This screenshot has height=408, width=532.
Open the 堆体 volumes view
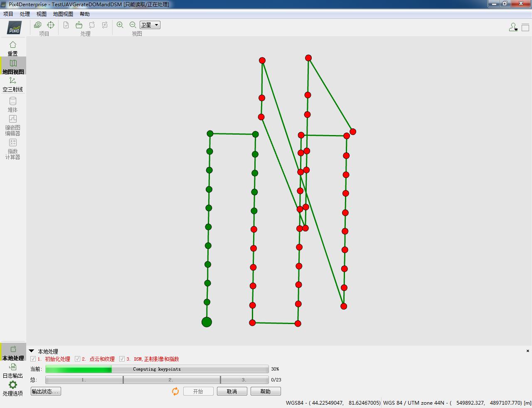(13, 104)
